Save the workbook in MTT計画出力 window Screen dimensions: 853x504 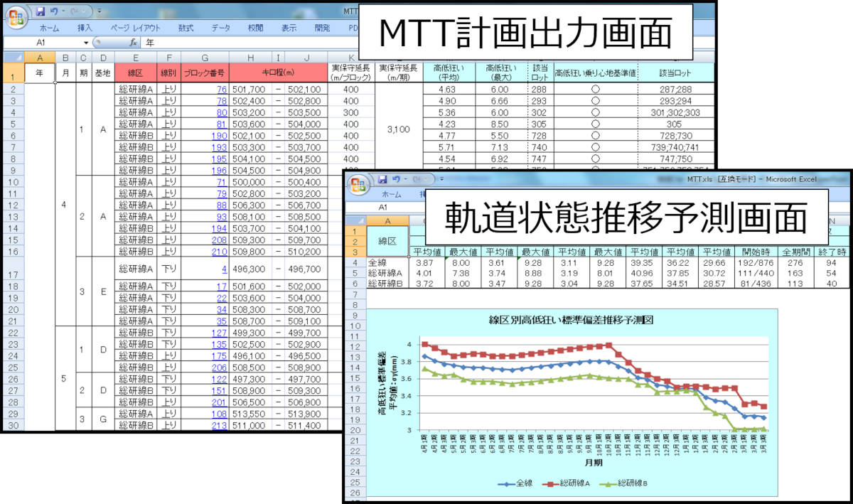[41, 12]
